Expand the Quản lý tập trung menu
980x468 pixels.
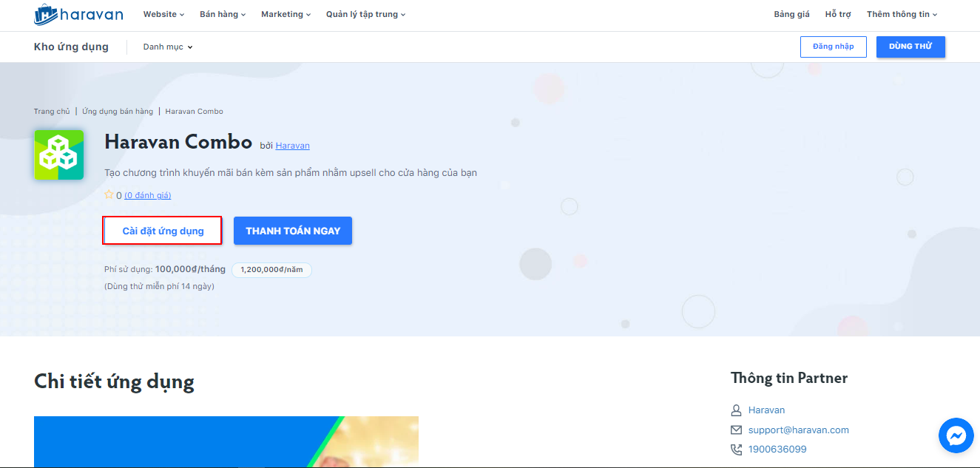[365, 14]
